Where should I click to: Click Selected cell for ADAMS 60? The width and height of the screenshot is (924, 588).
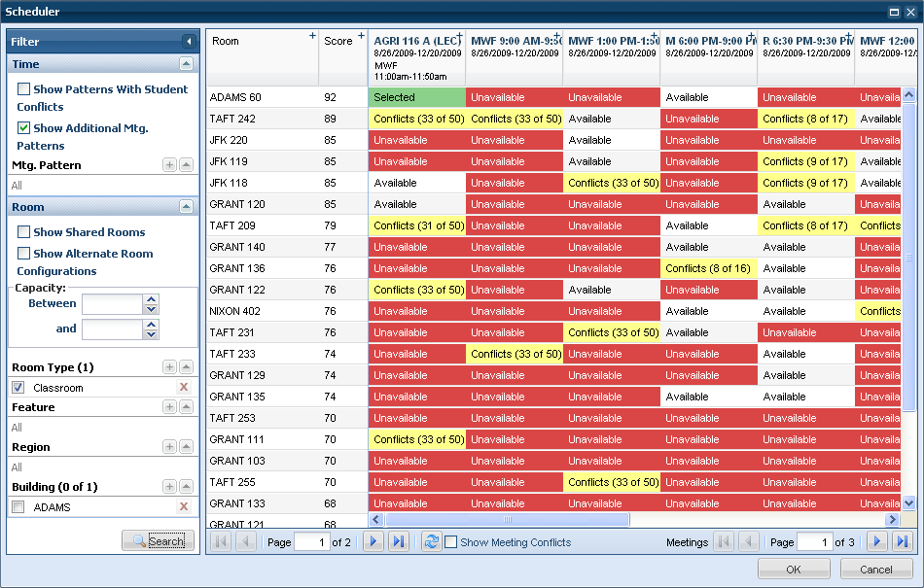coord(416,97)
